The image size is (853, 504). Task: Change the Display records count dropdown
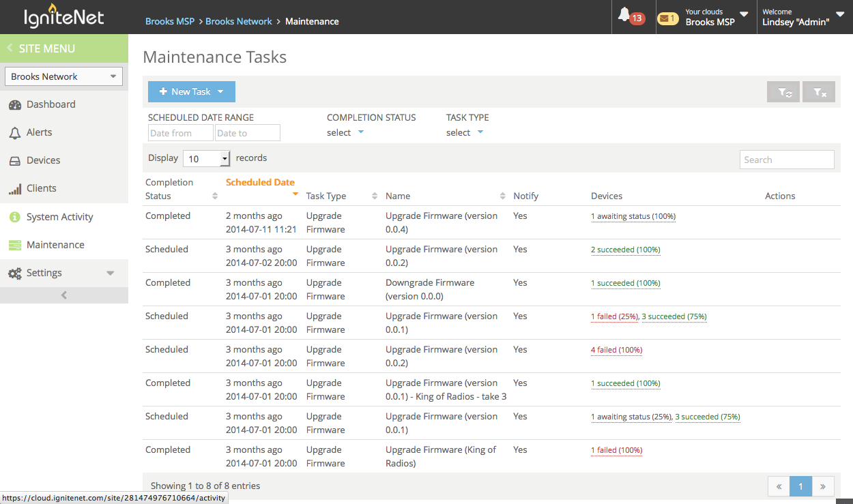click(x=206, y=158)
